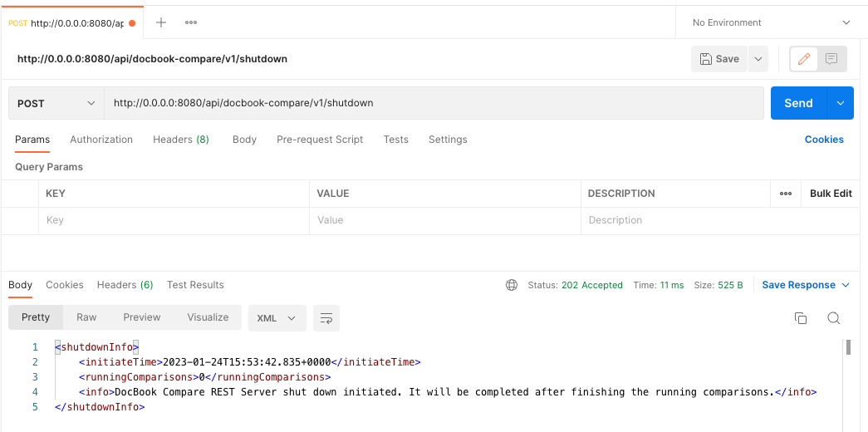Copy response body with copy icon

coord(801,318)
